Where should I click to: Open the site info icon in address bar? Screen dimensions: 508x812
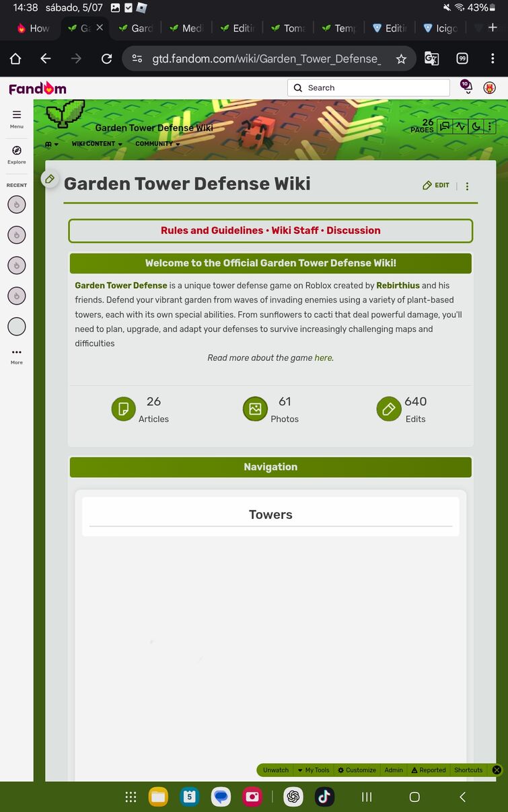[137, 59]
